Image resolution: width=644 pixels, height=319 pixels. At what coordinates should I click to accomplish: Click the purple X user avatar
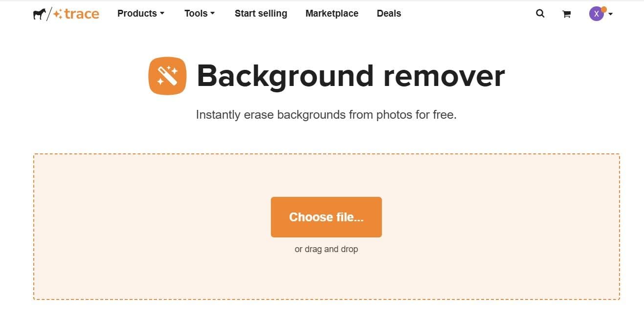[596, 14]
